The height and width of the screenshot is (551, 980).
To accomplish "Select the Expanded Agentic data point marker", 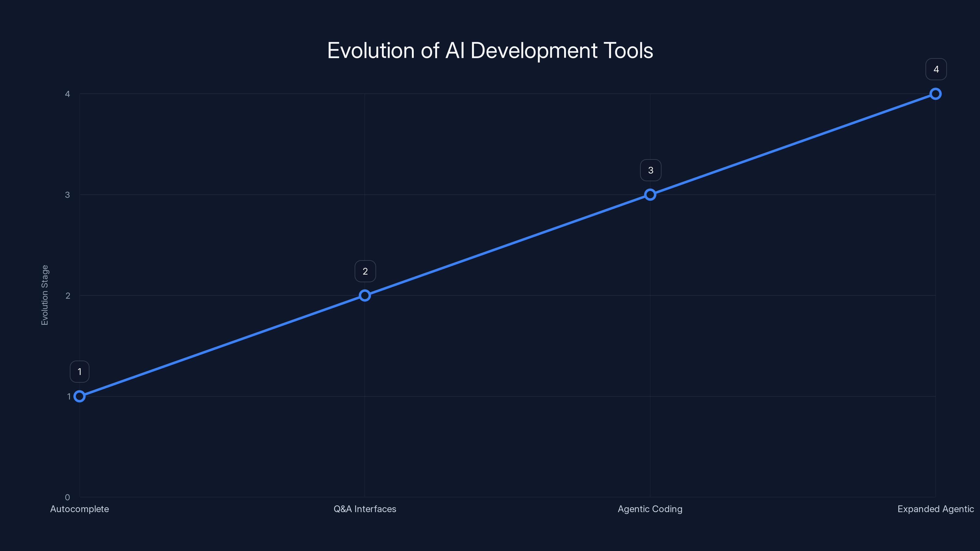I will click(936, 93).
